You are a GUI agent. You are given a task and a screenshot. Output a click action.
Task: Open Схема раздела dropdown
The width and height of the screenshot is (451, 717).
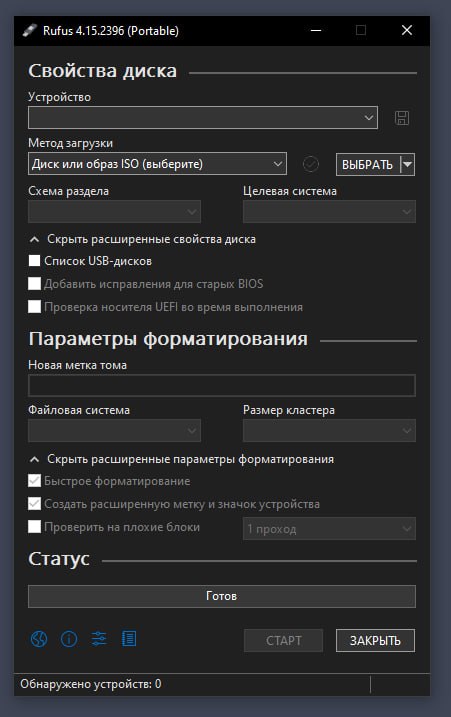(x=114, y=211)
